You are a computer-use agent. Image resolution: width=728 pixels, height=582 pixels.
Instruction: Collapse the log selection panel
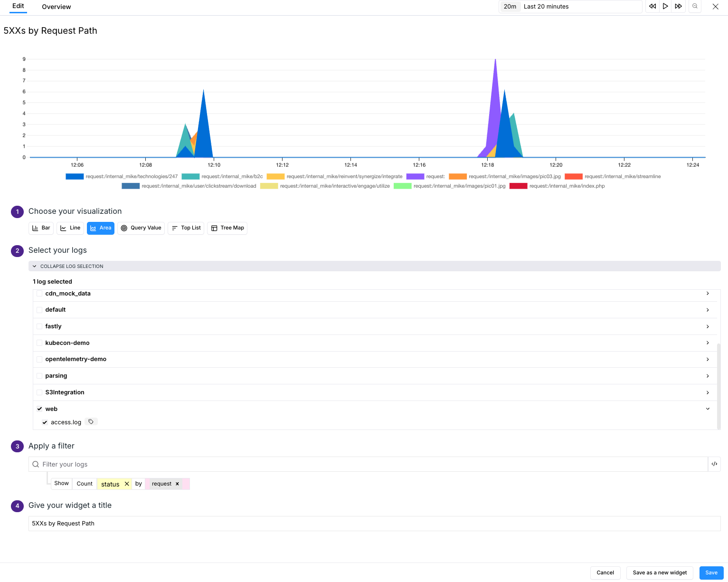(x=70, y=266)
